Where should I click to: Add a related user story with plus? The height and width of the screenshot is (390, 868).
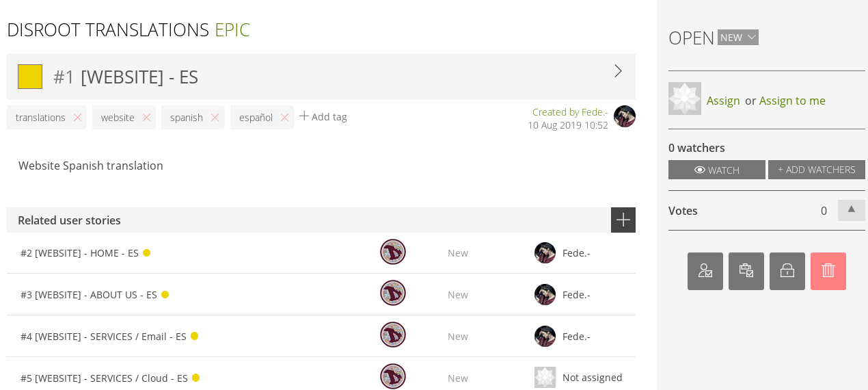click(x=623, y=220)
